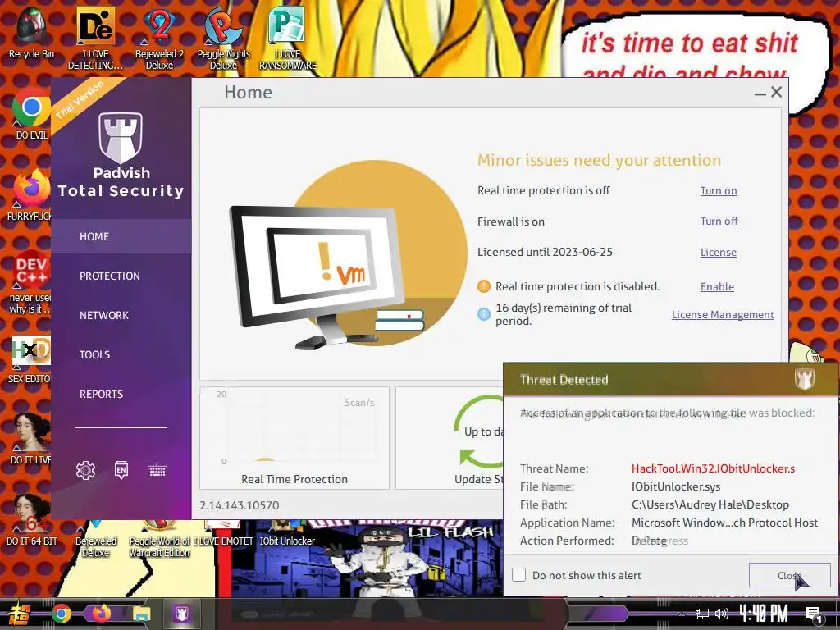Open the Start button on taskbar

18,614
